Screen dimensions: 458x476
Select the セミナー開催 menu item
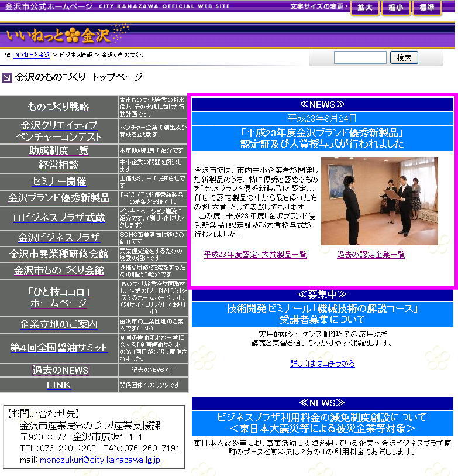coord(59,182)
